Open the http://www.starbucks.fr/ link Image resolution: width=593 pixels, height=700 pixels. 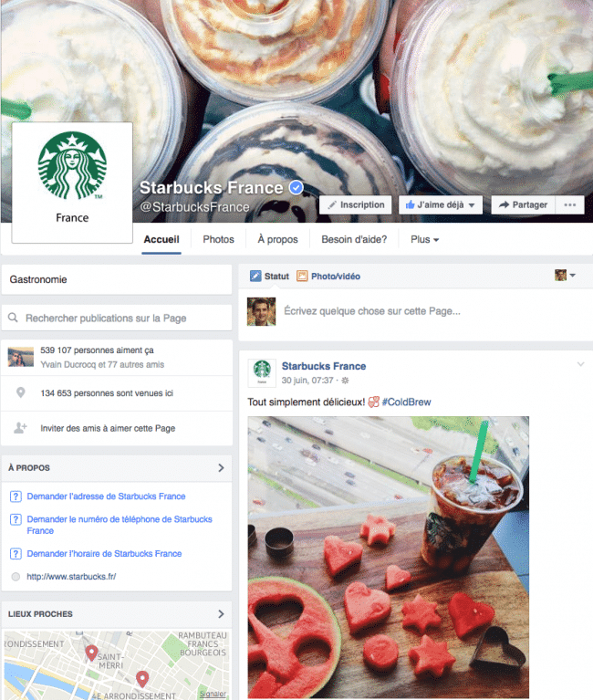tap(71, 577)
